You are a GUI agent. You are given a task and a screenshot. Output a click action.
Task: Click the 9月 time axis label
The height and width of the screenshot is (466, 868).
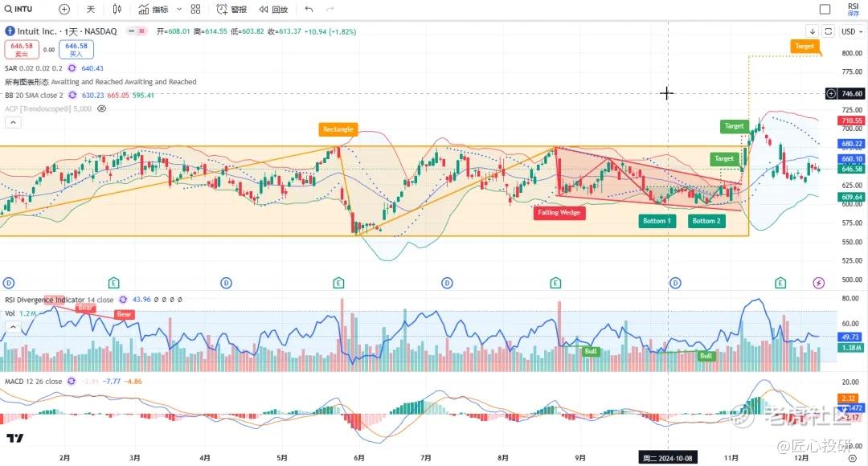580,458
